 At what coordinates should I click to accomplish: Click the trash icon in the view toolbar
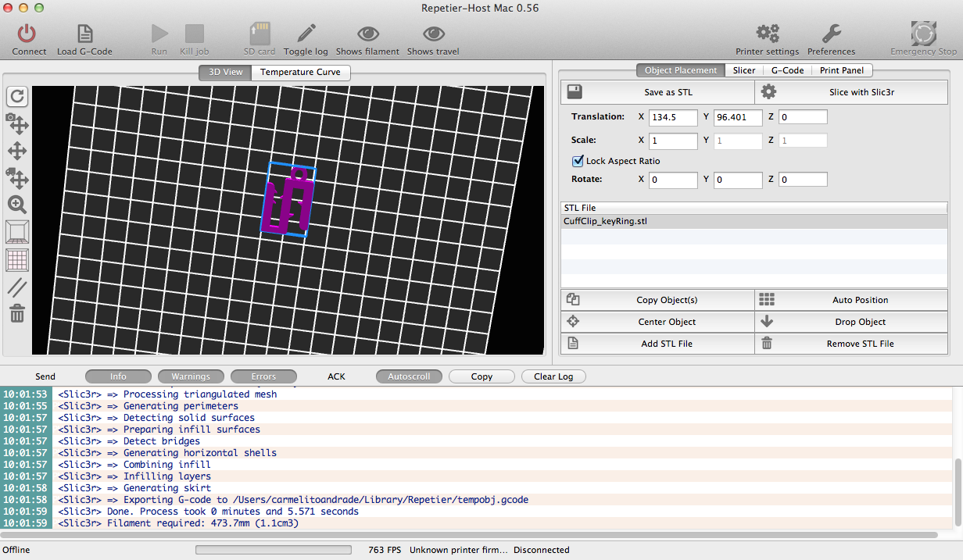click(17, 314)
